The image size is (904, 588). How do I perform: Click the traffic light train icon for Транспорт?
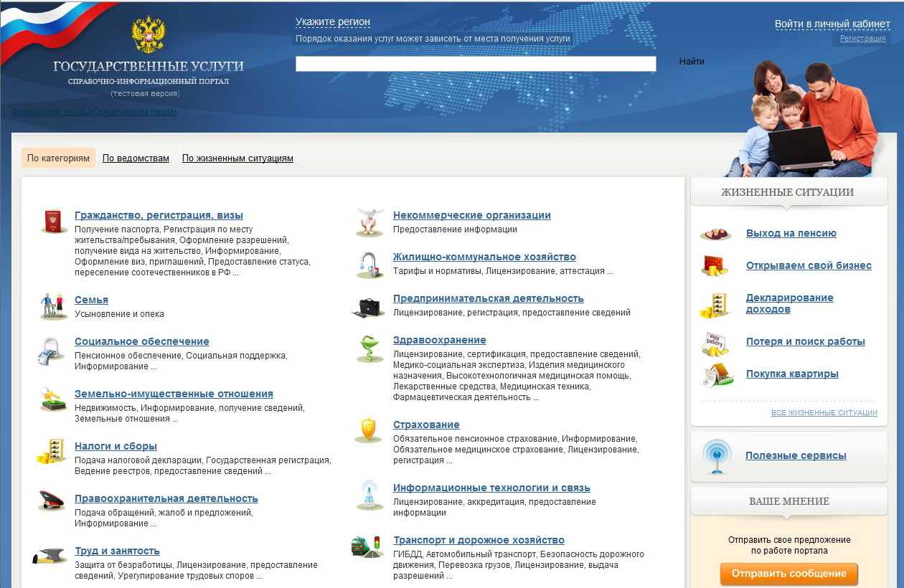(x=366, y=546)
